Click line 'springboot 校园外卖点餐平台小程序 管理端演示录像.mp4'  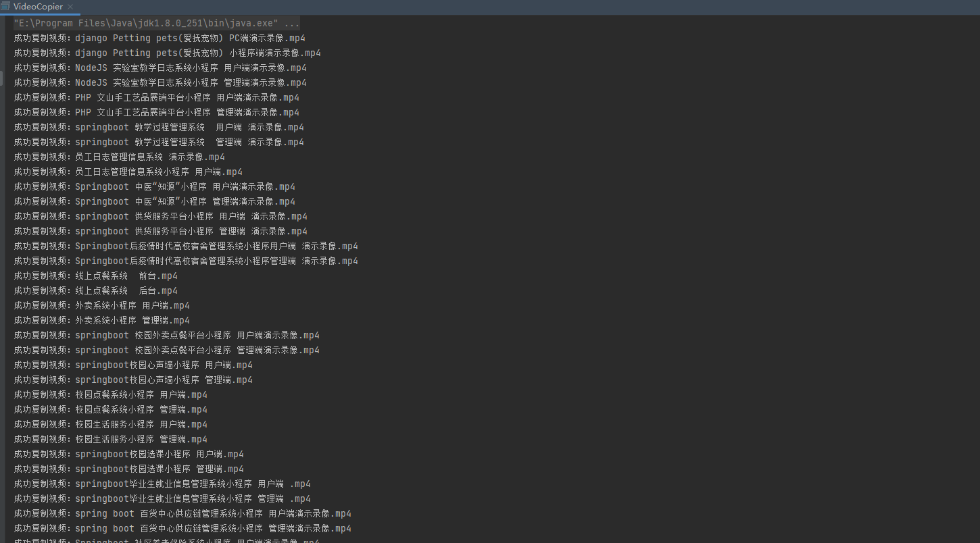click(166, 350)
